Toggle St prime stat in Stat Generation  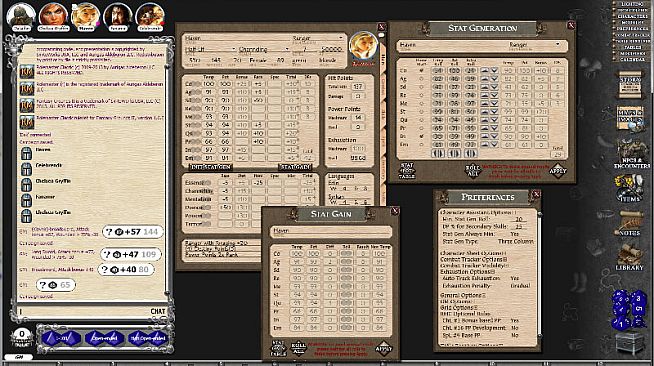tap(421, 112)
